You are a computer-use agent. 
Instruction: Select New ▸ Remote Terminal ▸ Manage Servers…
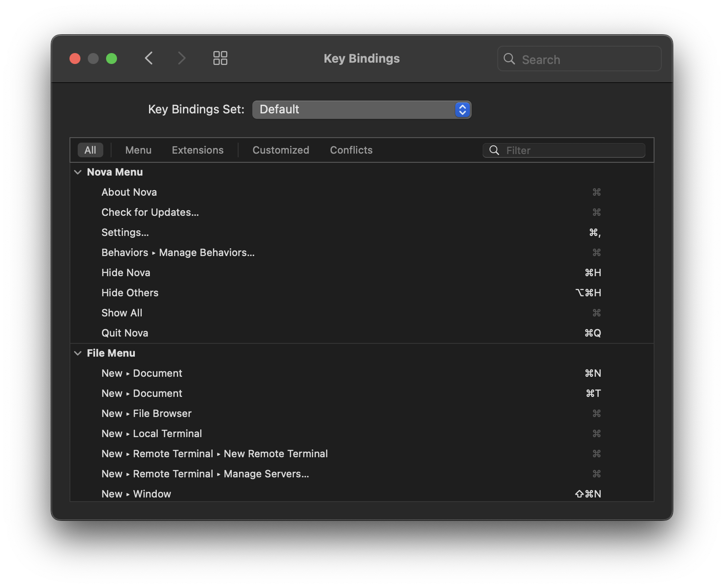click(x=362, y=474)
